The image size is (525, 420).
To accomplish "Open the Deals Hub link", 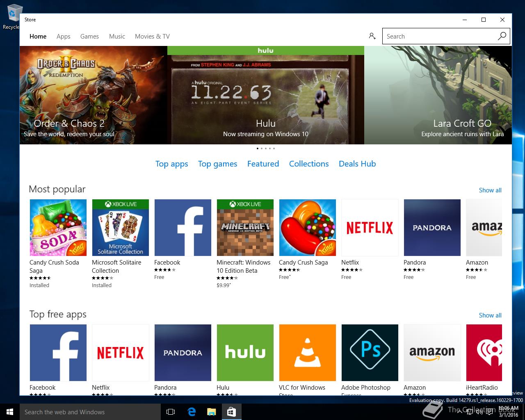I will point(357,164).
